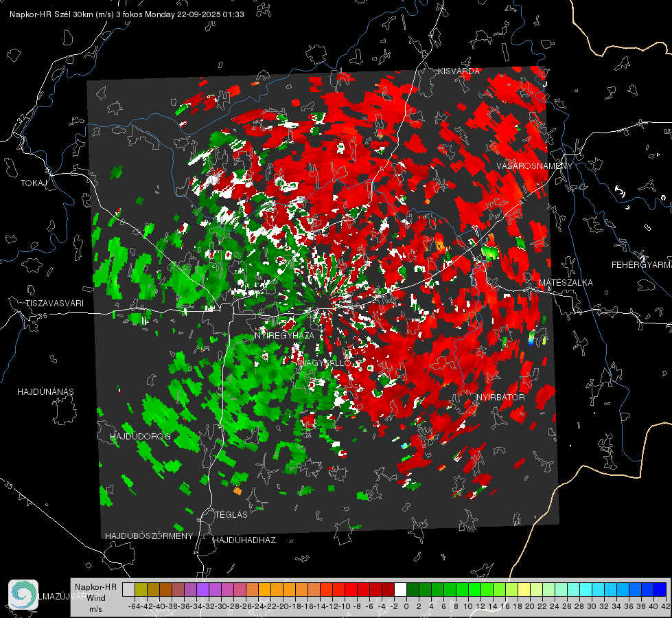Select the HAJDÚNÁNÁS town label
This screenshot has height=618, width=672.
(45, 392)
